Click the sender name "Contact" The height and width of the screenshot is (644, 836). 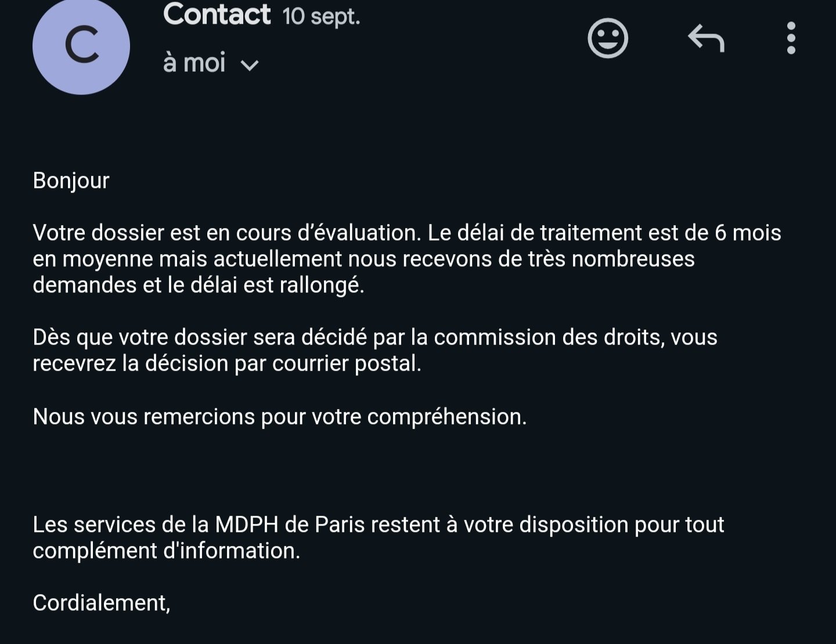(217, 14)
